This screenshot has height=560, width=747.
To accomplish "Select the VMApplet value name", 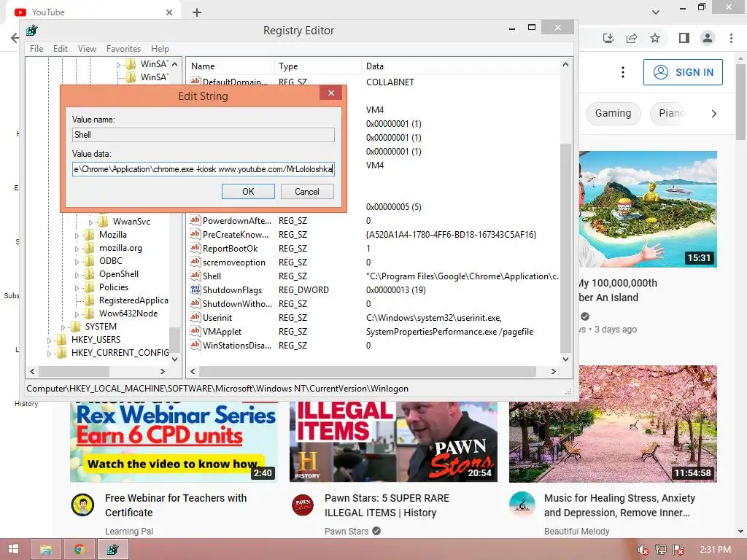I will 222,332.
